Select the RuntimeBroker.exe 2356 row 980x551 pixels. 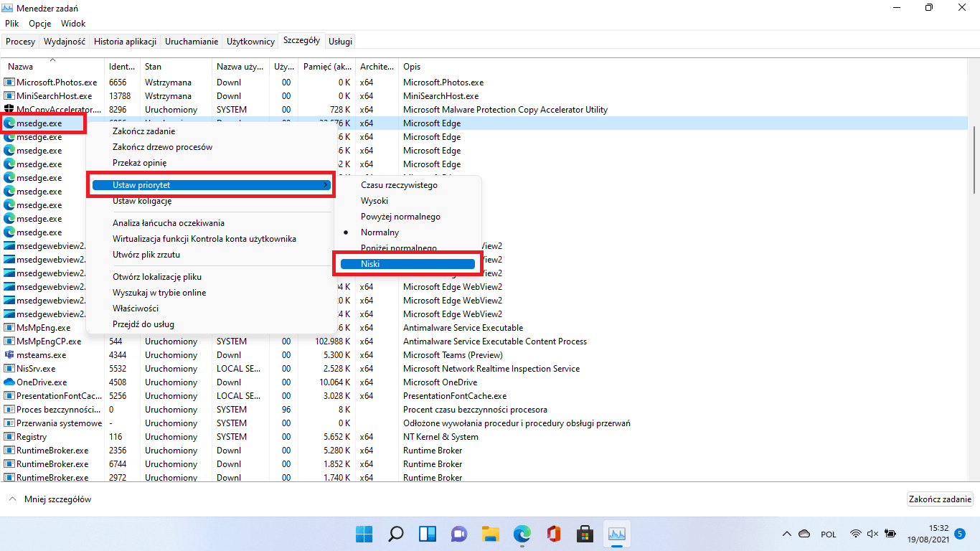(x=485, y=451)
